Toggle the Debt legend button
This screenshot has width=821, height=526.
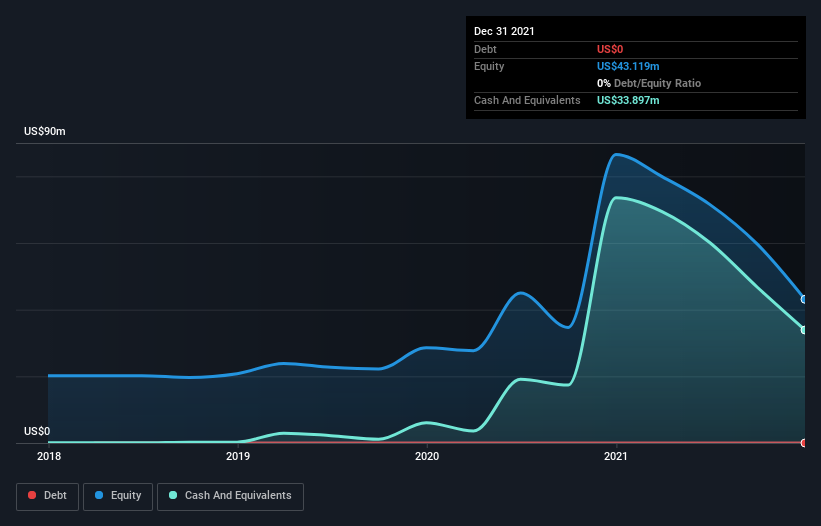pos(47,496)
